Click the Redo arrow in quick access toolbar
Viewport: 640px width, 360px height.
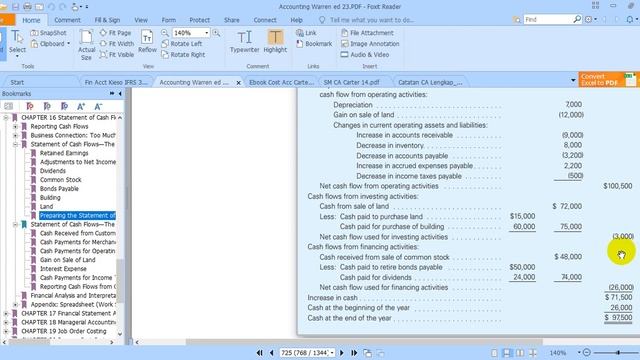pyautogui.click(x=62, y=7)
